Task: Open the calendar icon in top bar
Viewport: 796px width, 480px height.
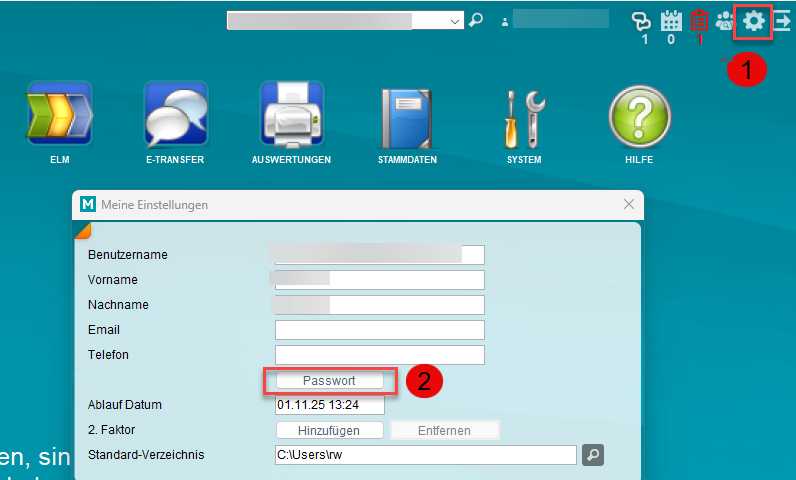Action: 671,21
